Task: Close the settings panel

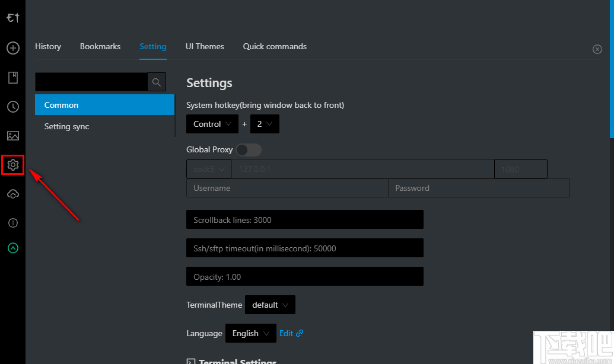Action: pyautogui.click(x=597, y=49)
